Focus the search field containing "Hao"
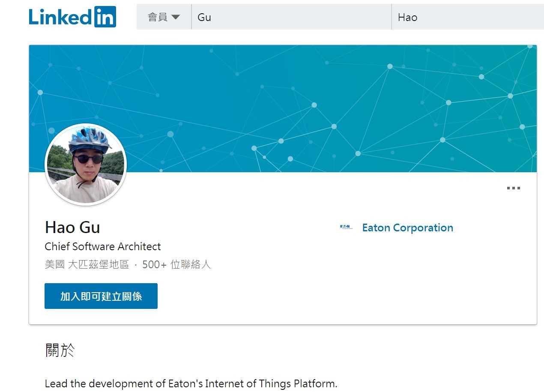The height and width of the screenshot is (392, 544). pyautogui.click(x=467, y=17)
